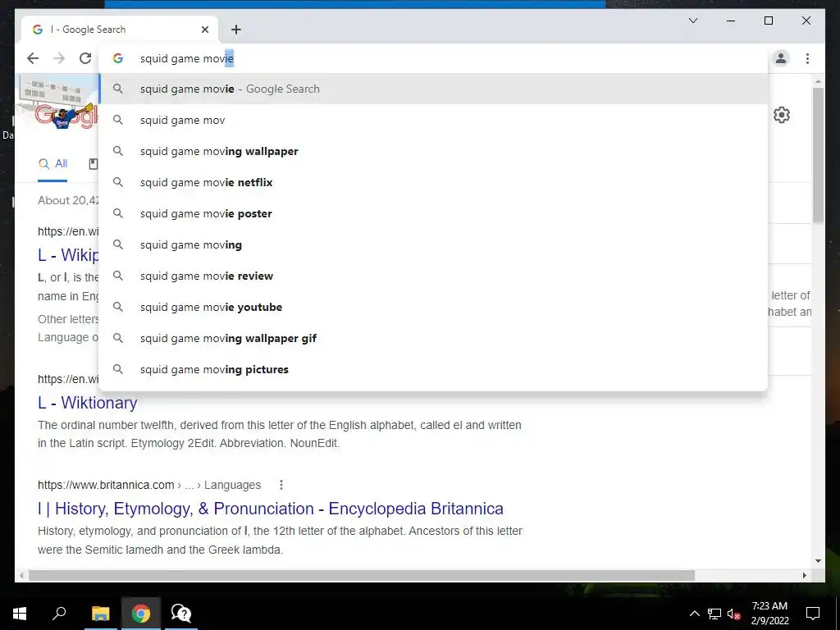Click the vertical scrollbar down arrow

point(818,561)
